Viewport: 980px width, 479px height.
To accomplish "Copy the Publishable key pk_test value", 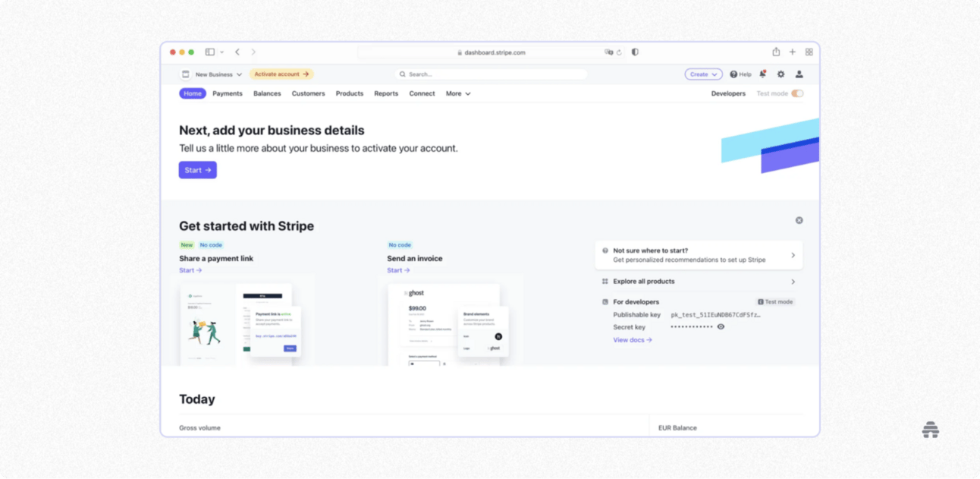I will 715,315.
